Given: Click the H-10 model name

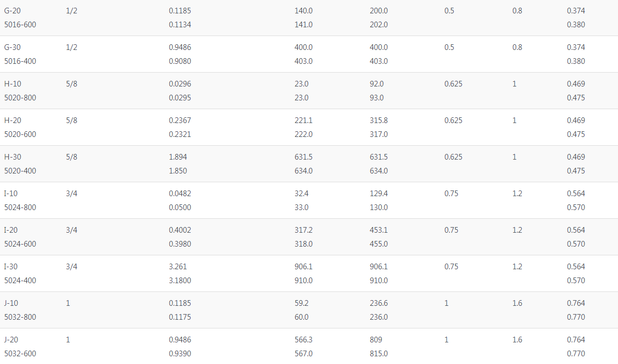Looking at the screenshot, I should [x=13, y=84].
